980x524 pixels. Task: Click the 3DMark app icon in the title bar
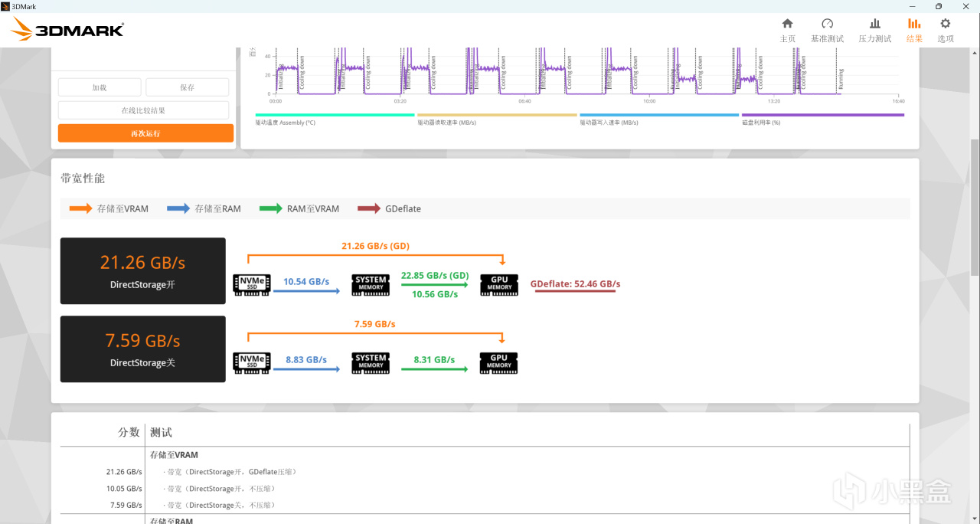coord(5,6)
